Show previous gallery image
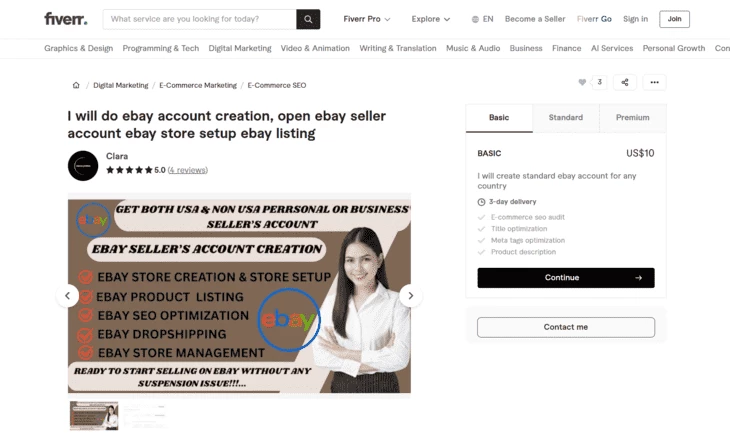The width and height of the screenshot is (730, 448). coord(68,296)
